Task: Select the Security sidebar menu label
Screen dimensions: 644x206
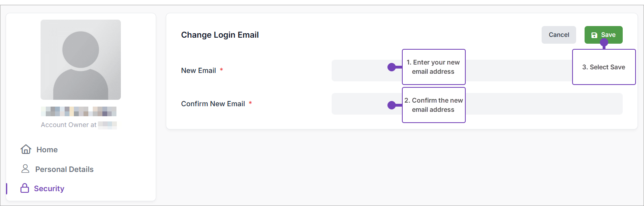Action: [x=49, y=188]
